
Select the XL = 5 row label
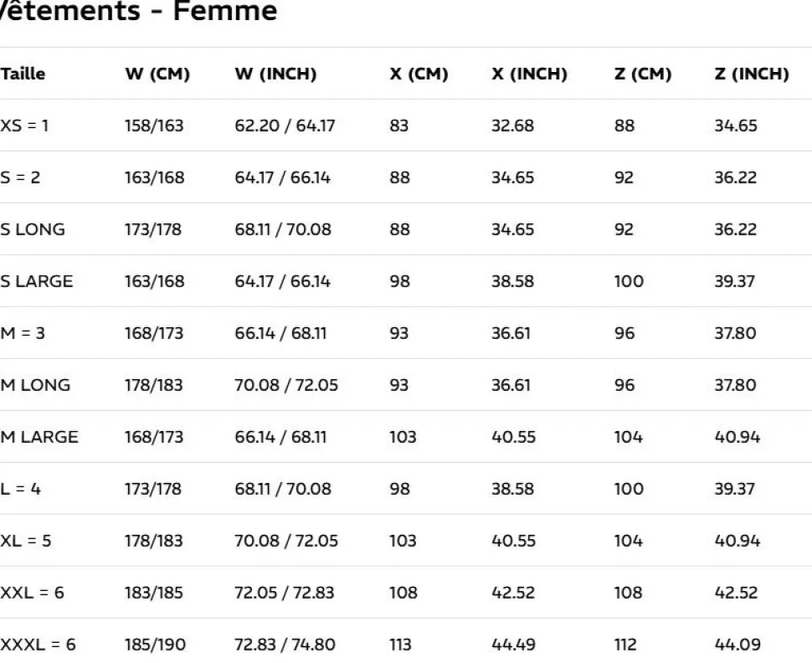(26, 541)
